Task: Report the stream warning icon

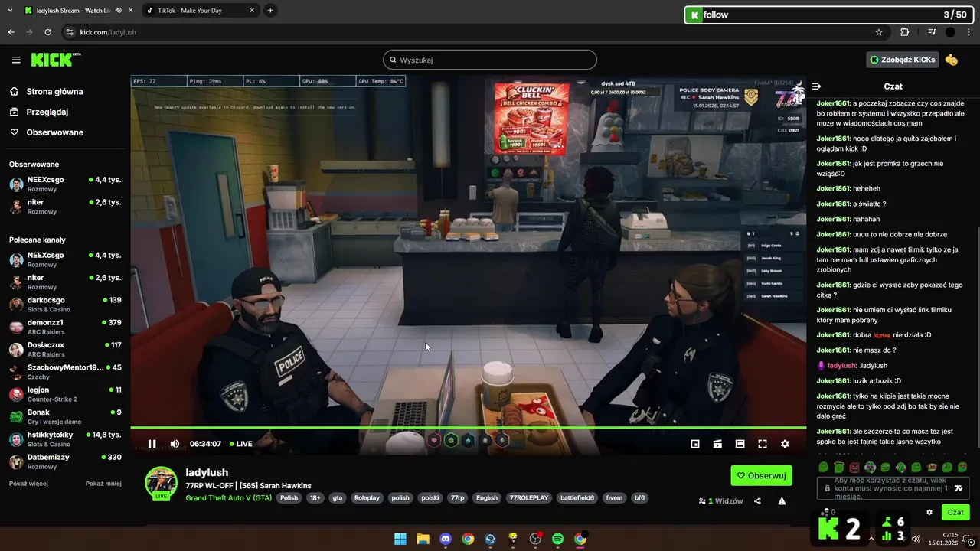Action: [x=782, y=501]
